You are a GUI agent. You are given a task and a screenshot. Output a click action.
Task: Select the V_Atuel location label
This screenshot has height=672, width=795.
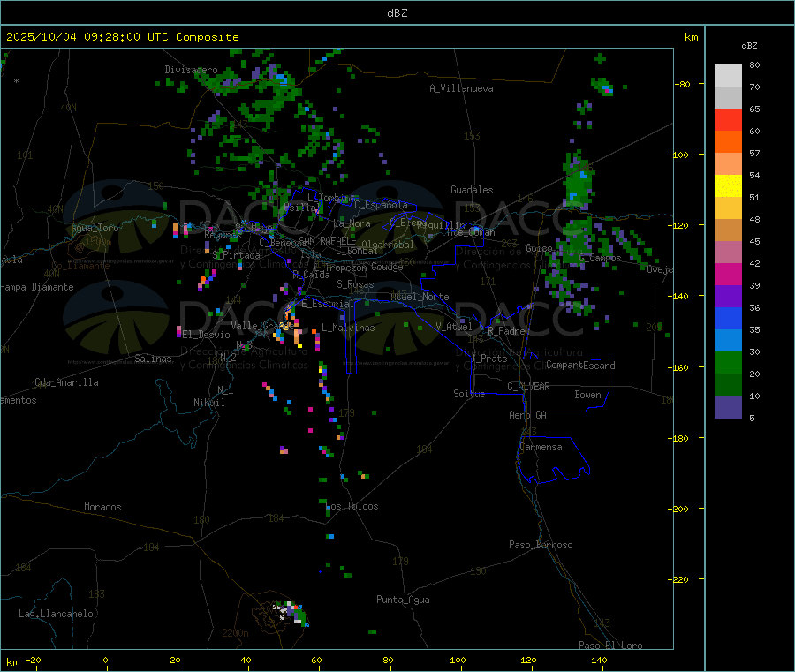click(x=454, y=327)
